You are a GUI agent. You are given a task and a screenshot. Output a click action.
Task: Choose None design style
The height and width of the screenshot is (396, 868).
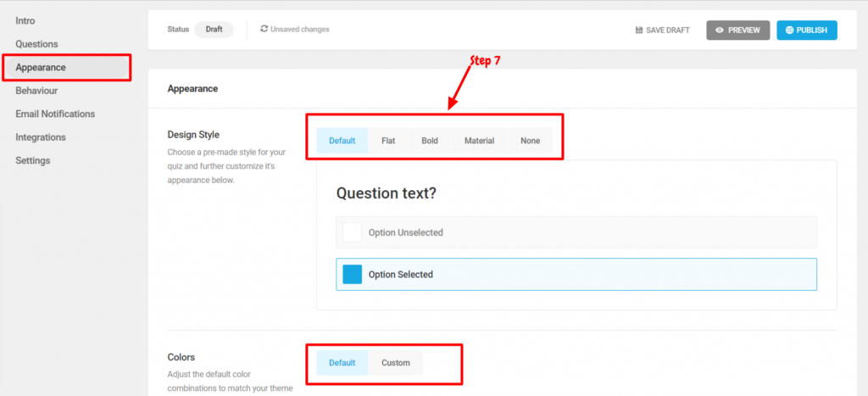point(530,141)
